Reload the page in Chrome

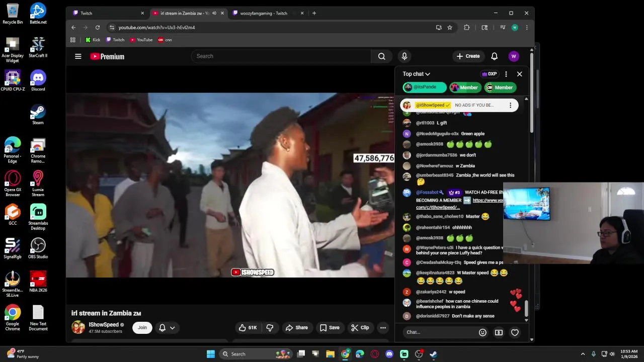[98, 28]
